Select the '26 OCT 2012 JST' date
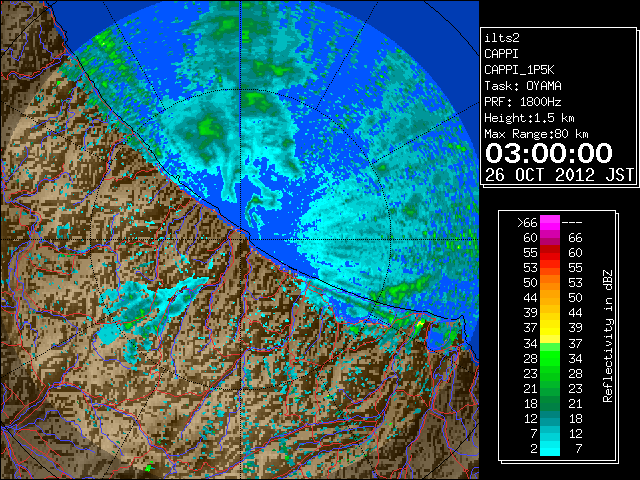The height and width of the screenshot is (480, 640). click(x=559, y=175)
